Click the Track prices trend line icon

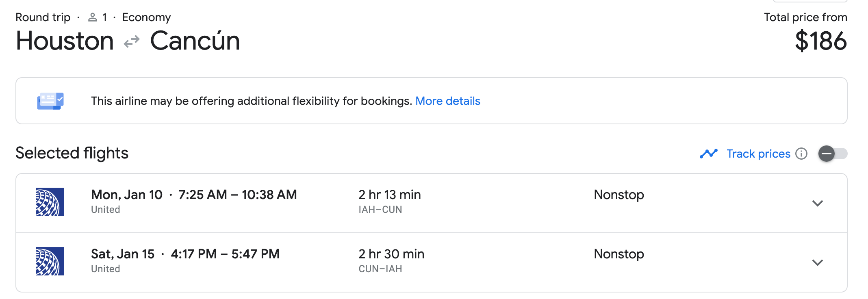pos(709,154)
